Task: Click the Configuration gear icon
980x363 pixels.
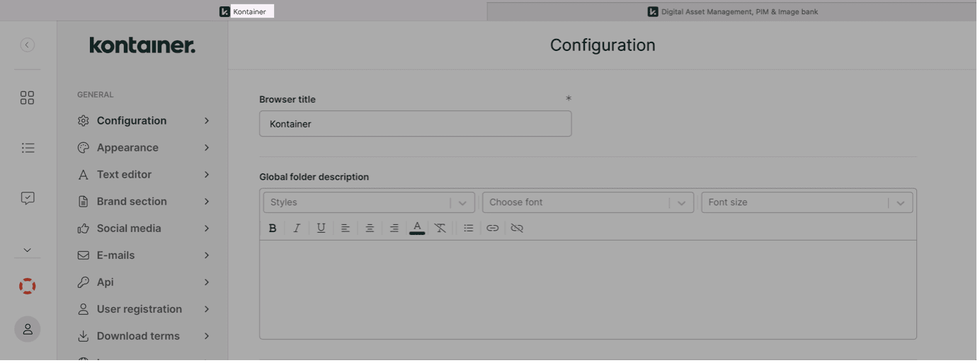Action: [84, 121]
